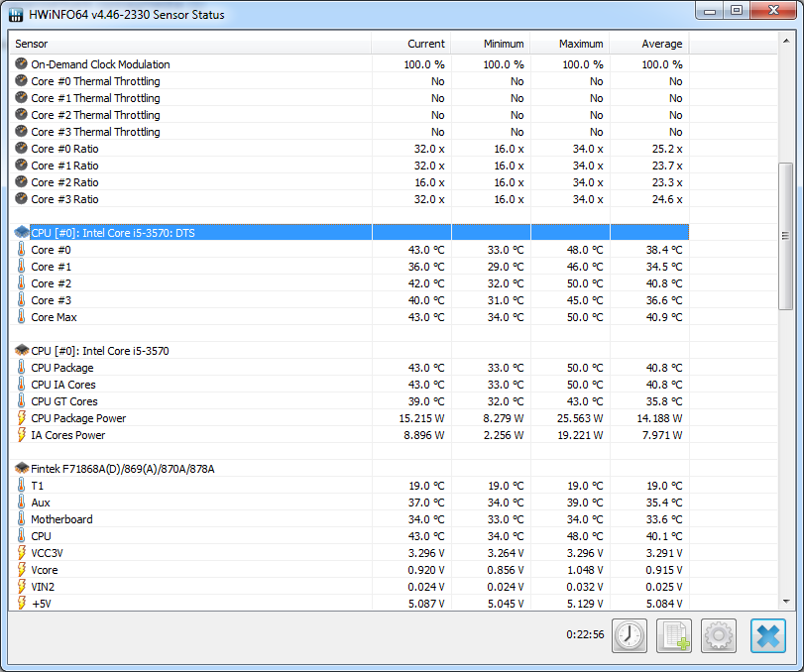Click the HWiNFO64 app icon in the title bar
This screenshot has height=672, width=804.
pyautogui.click(x=16, y=15)
